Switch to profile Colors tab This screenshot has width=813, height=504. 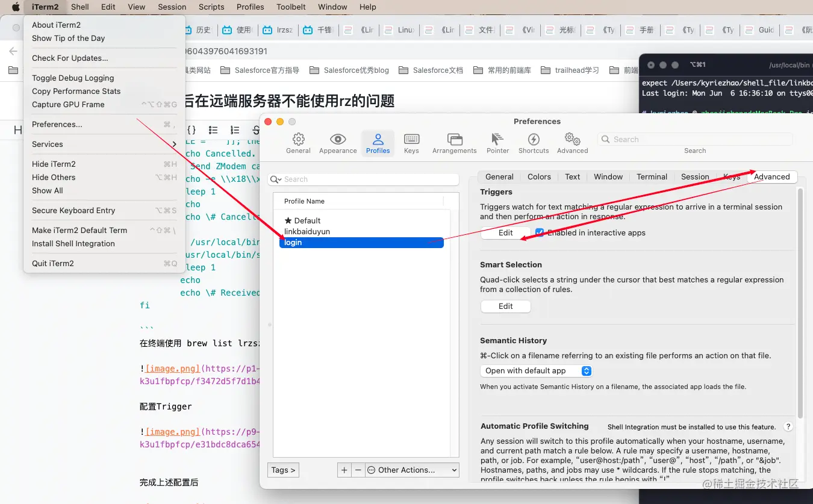click(x=539, y=176)
